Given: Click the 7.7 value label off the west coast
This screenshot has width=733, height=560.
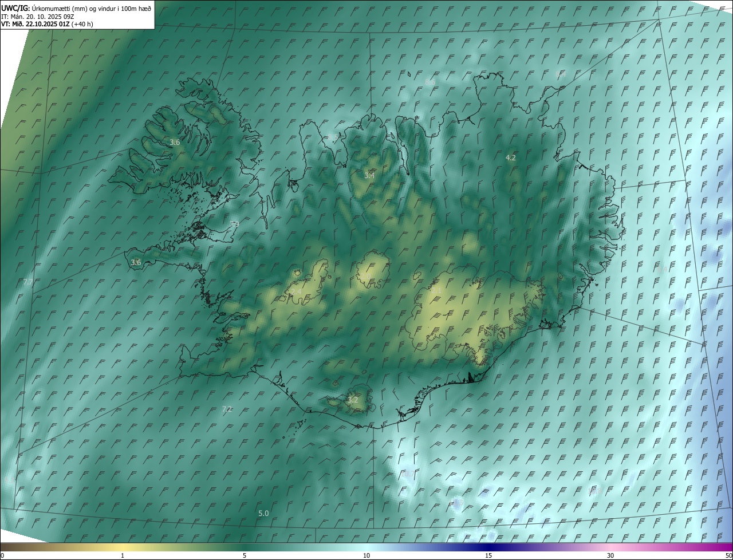Looking at the screenshot, I should click(28, 282).
